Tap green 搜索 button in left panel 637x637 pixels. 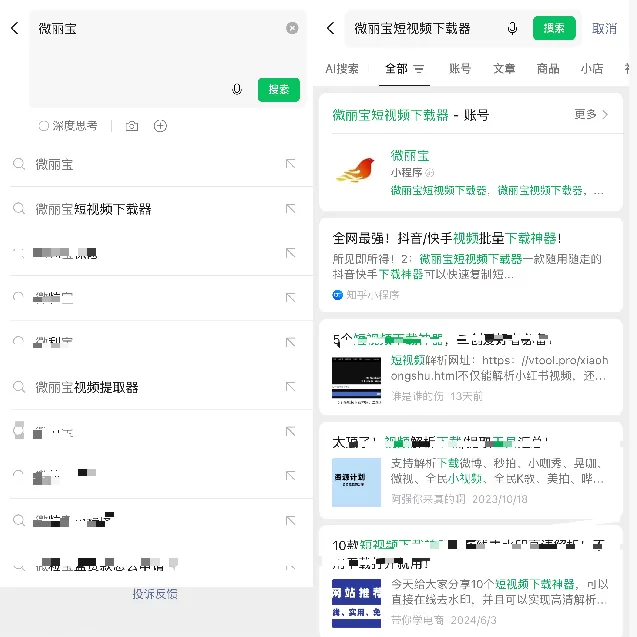279,89
